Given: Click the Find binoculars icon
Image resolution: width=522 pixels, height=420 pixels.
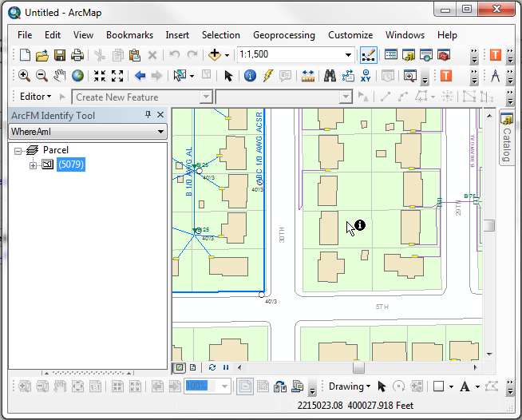Looking at the screenshot, I should (329, 76).
